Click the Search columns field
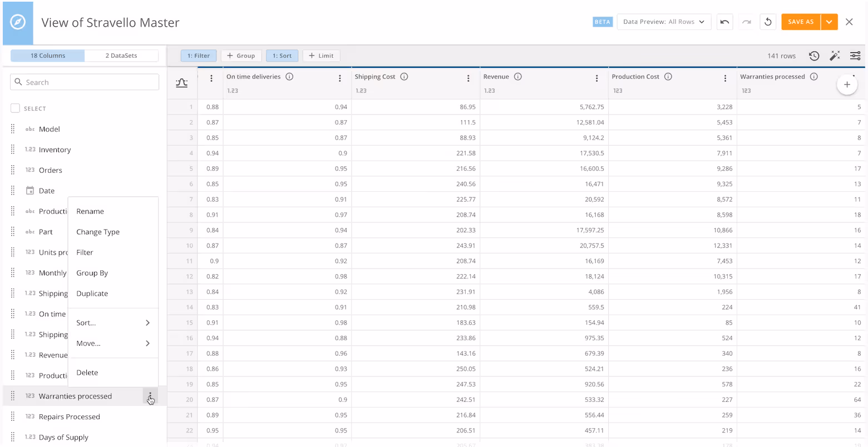868x447 pixels. tap(85, 82)
